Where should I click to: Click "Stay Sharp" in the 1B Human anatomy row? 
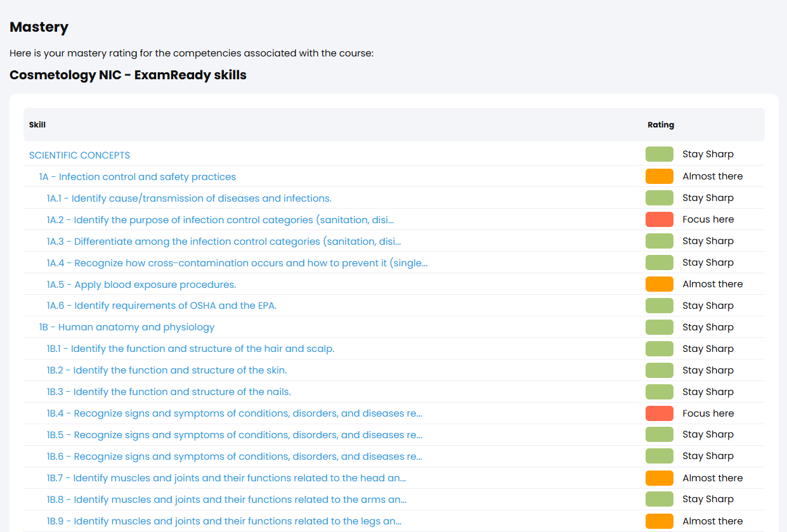pos(708,327)
